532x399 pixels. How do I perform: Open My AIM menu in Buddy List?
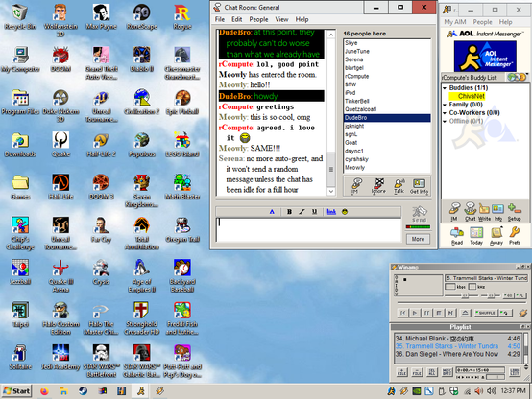(x=455, y=22)
